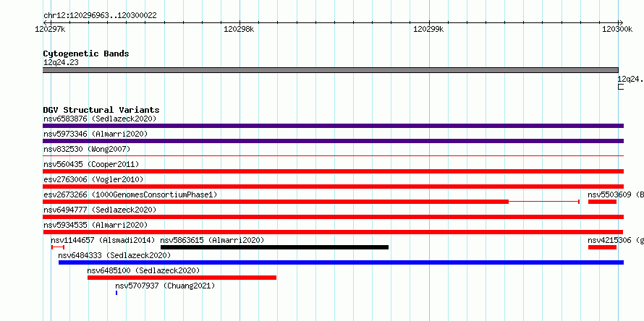Click the 12q24.23 band label
This screenshot has height=321, width=644.
pyautogui.click(x=61, y=62)
